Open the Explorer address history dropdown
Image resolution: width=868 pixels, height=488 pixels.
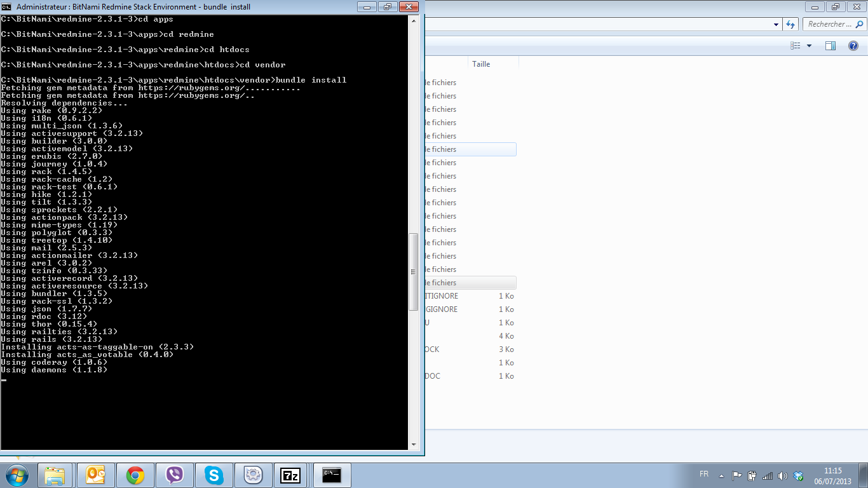pos(776,24)
